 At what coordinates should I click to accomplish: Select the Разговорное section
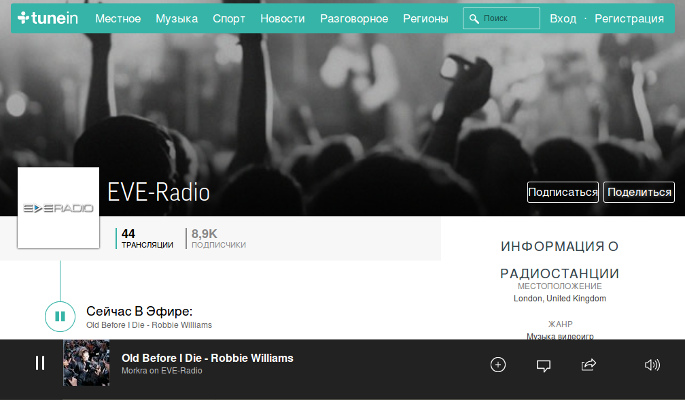click(354, 19)
